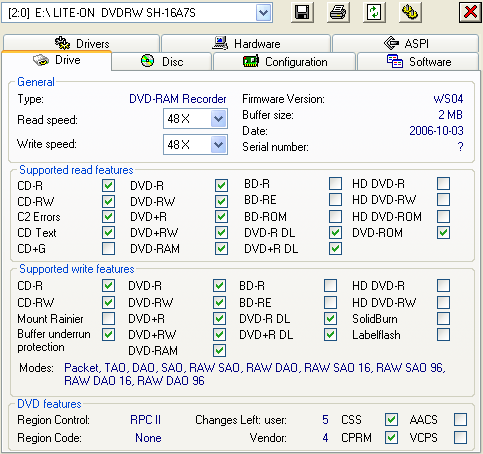Enable the Labelflash checkbox
Image resolution: width=483 pixels, height=454 pixels.
pyautogui.click(x=443, y=335)
